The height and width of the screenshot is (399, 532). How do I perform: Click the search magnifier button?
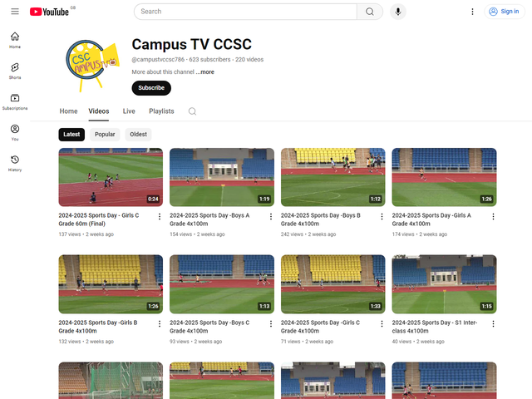(x=369, y=12)
